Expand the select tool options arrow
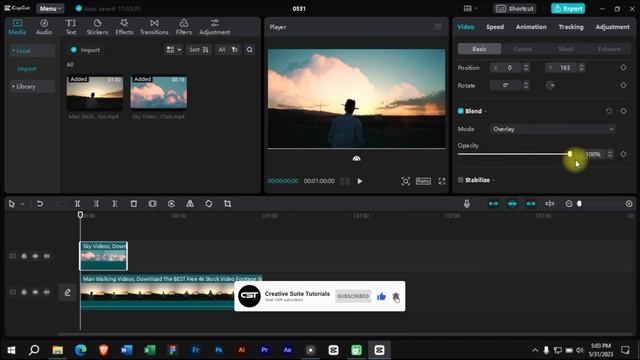 22,204
